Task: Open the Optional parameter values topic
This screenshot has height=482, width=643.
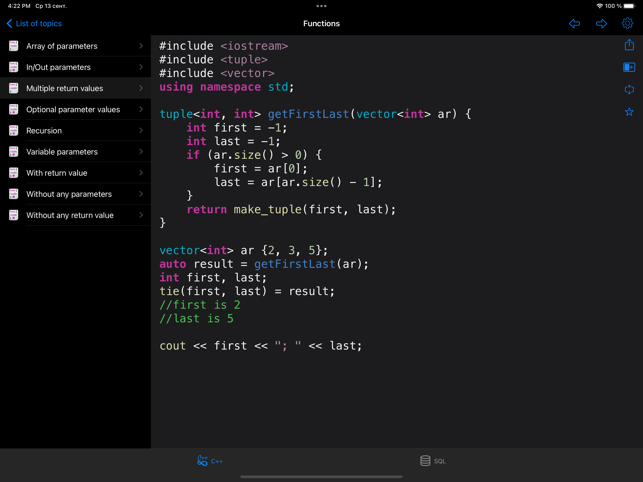Action: pyautogui.click(x=75, y=110)
